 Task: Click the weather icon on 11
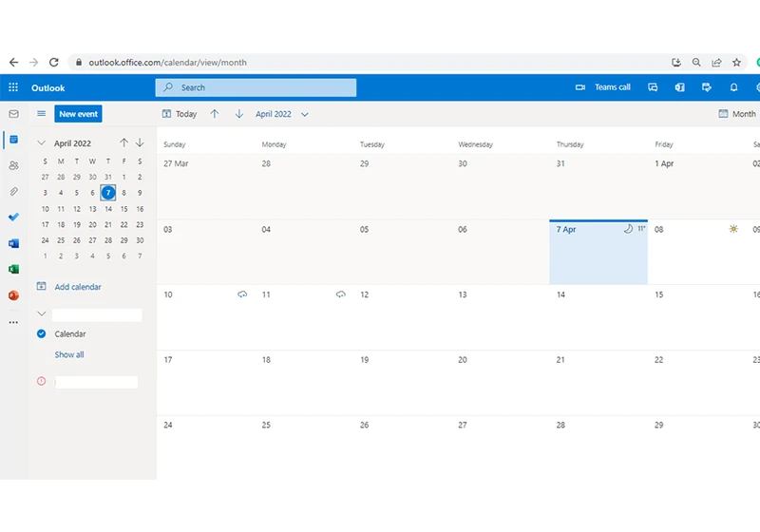pos(341,294)
